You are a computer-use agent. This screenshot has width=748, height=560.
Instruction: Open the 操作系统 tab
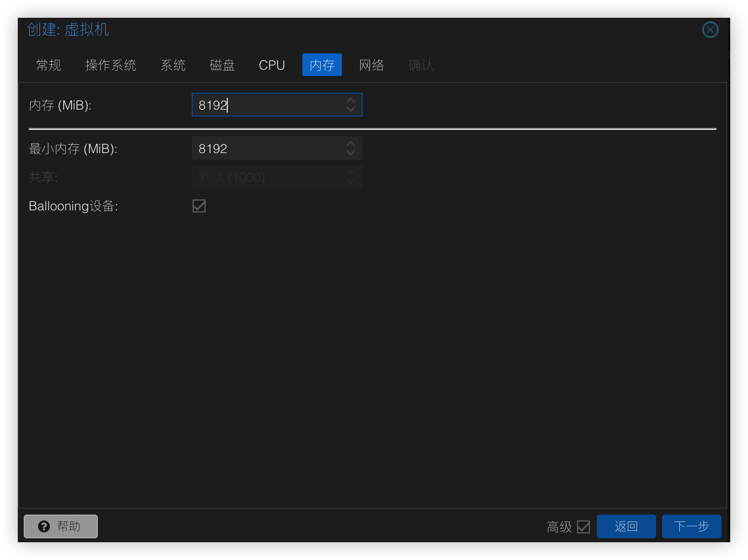tap(111, 65)
